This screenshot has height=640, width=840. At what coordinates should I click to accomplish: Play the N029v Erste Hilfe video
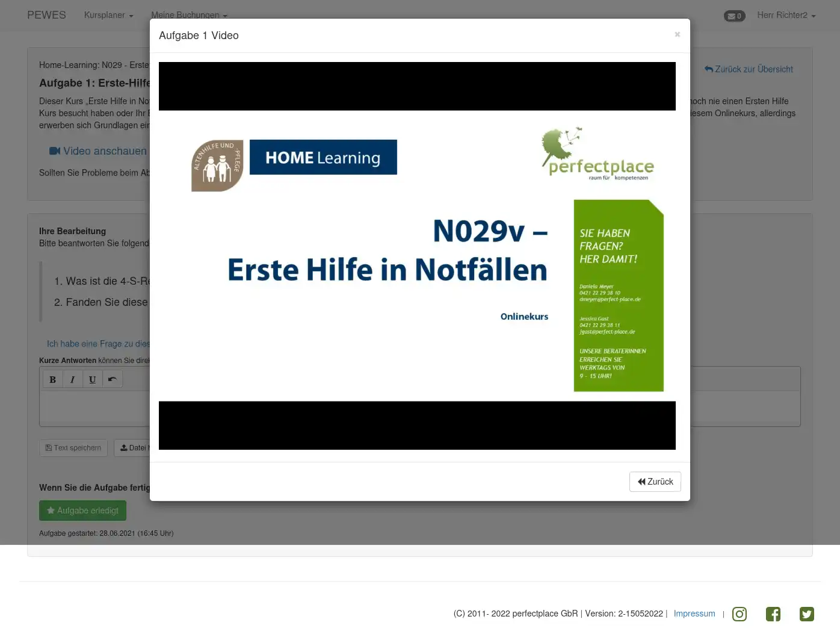tap(417, 256)
